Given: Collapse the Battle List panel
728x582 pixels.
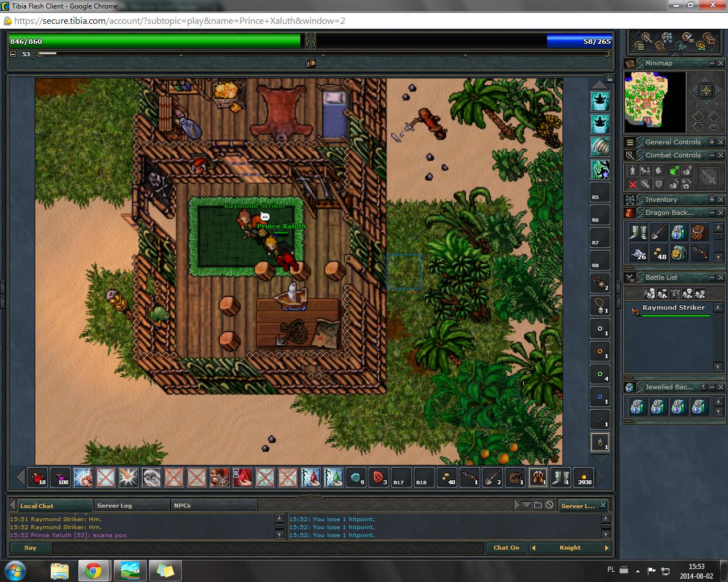Looking at the screenshot, I should (x=712, y=277).
